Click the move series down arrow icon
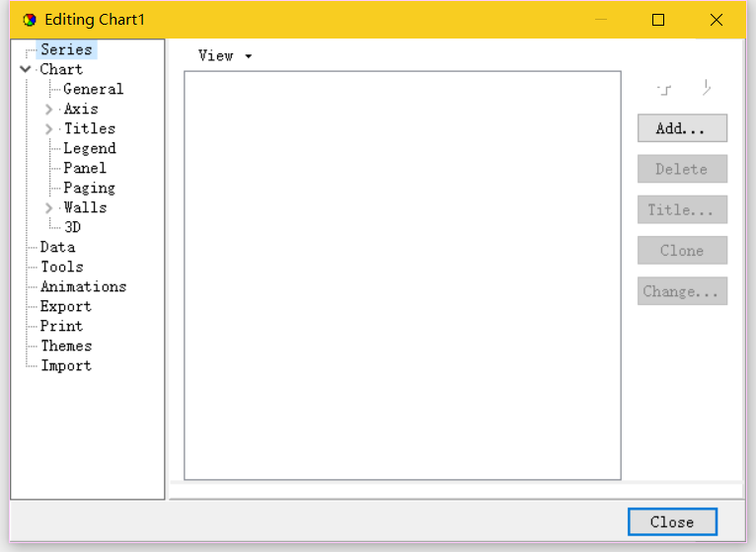The image size is (756, 552). 707,88
